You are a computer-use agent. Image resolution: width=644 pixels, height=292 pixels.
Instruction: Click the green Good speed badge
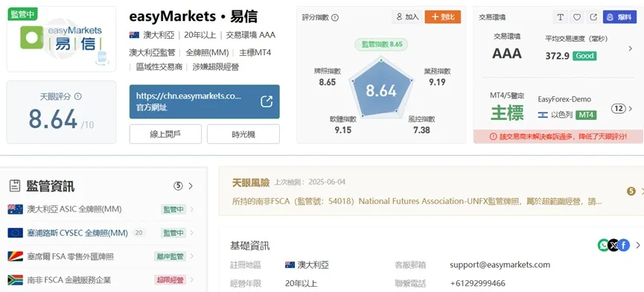pyautogui.click(x=585, y=56)
